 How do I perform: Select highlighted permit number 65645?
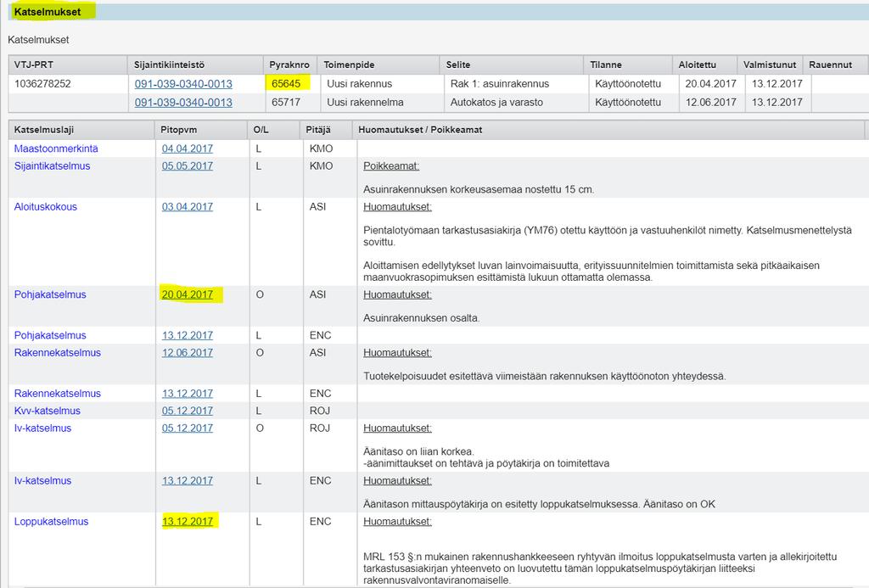[x=286, y=84]
